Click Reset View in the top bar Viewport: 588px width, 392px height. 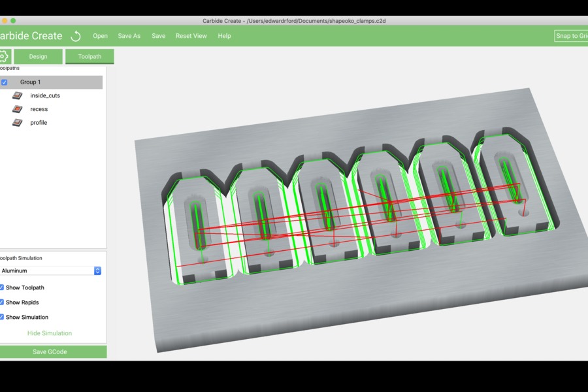pos(191,36)
